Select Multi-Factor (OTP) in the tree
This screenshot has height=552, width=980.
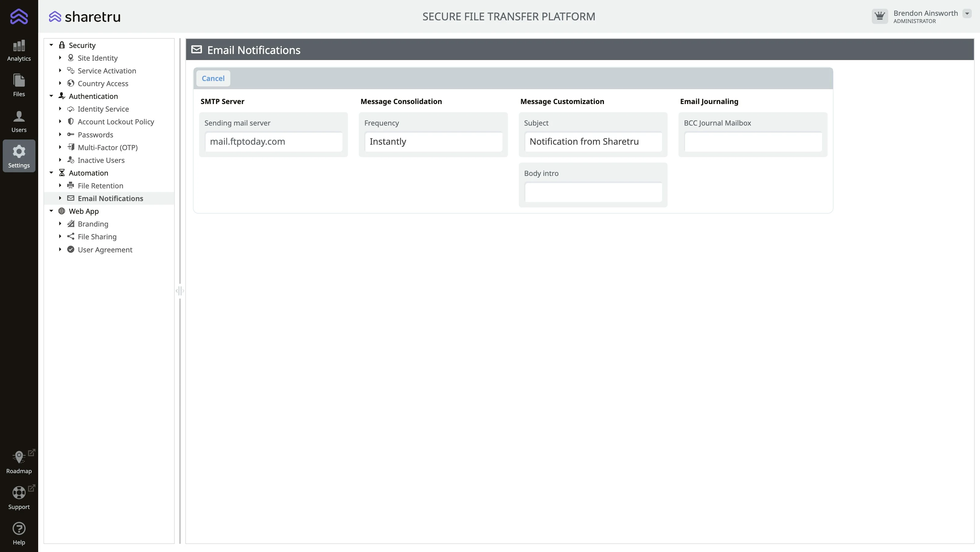[x=107, y=147]
